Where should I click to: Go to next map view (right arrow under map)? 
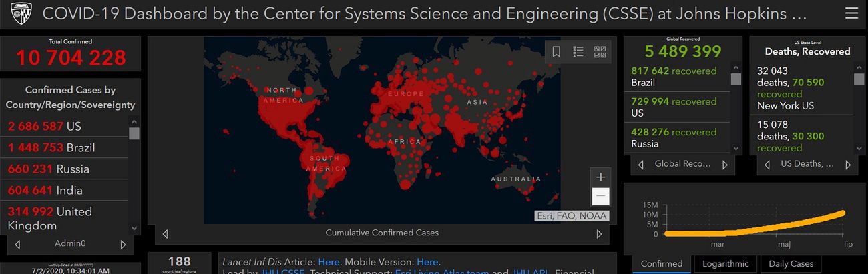tap(599, 233)
